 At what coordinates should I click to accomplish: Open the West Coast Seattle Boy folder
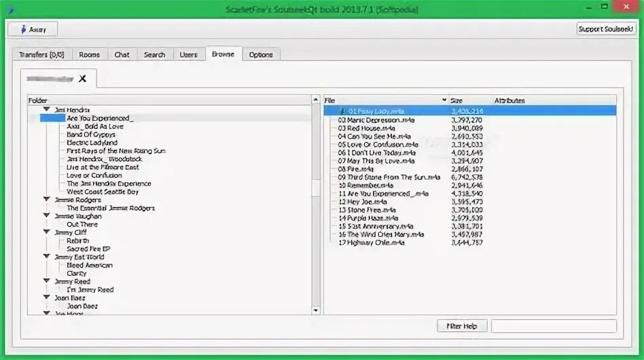click(x=103, y=192)
